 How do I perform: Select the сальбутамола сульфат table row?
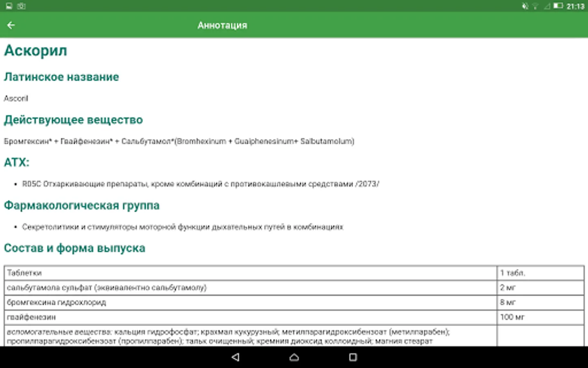point(294,288)
